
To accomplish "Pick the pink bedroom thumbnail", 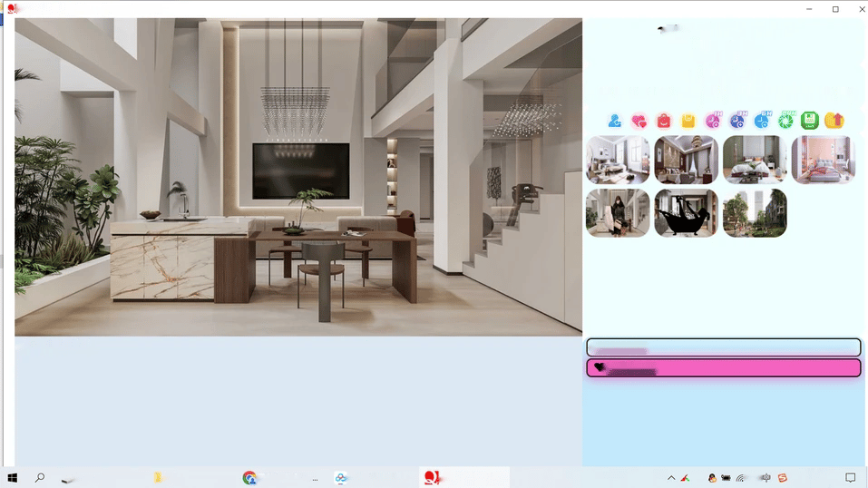I will pyautogui.click(x=823, y=160).
